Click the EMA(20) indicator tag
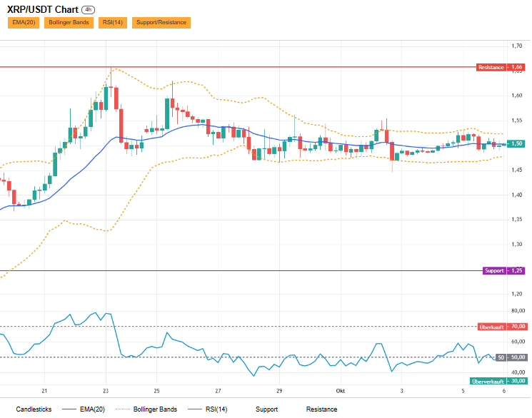 [x=24, y=23]
